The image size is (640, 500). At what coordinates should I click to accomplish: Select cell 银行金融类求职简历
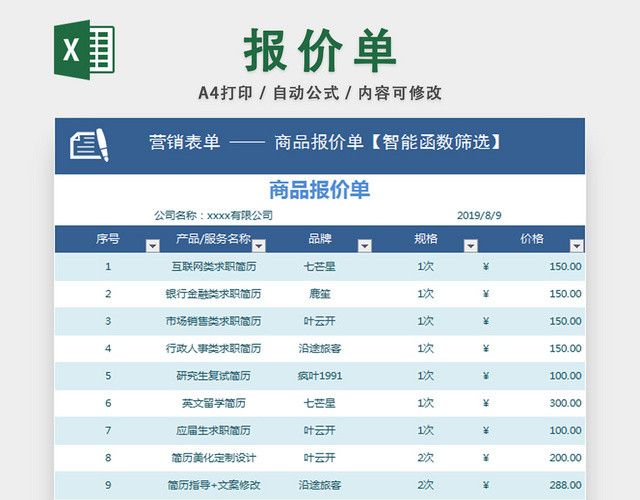tap(213, 294)
